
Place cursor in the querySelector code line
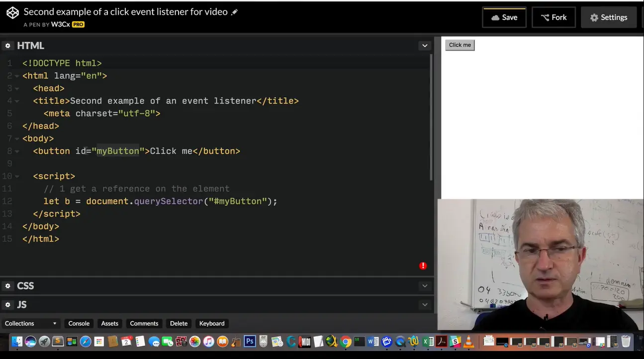(x=160, y=201)
